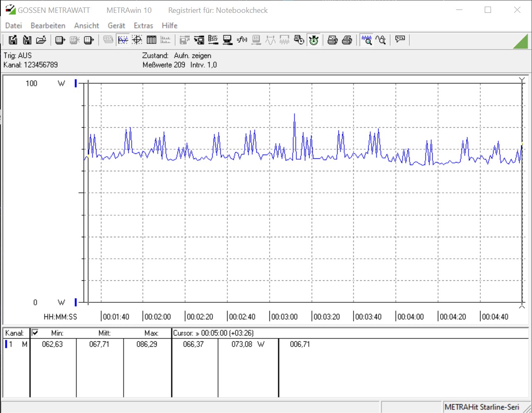Viewport: 532px width, 413px height.
Task: Click the cursor value 073,08 W
Action: click(x=248, y=344)
